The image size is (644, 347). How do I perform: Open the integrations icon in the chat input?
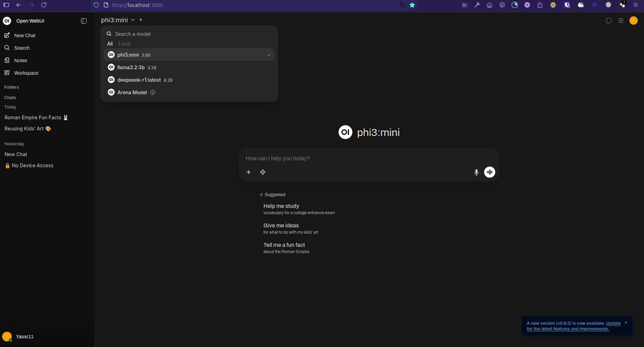pos(263,172)
